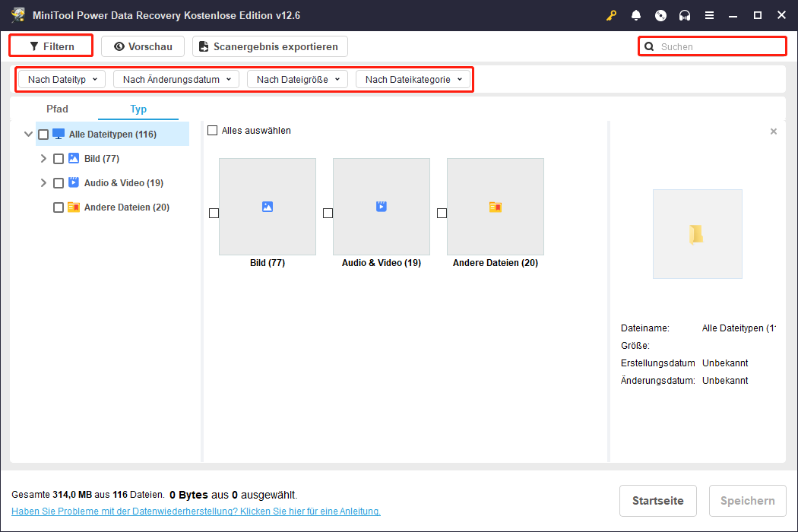Click Scanergebnis exportieren button
The width and height of the screenshot is (798, 532).
[270, 46]
